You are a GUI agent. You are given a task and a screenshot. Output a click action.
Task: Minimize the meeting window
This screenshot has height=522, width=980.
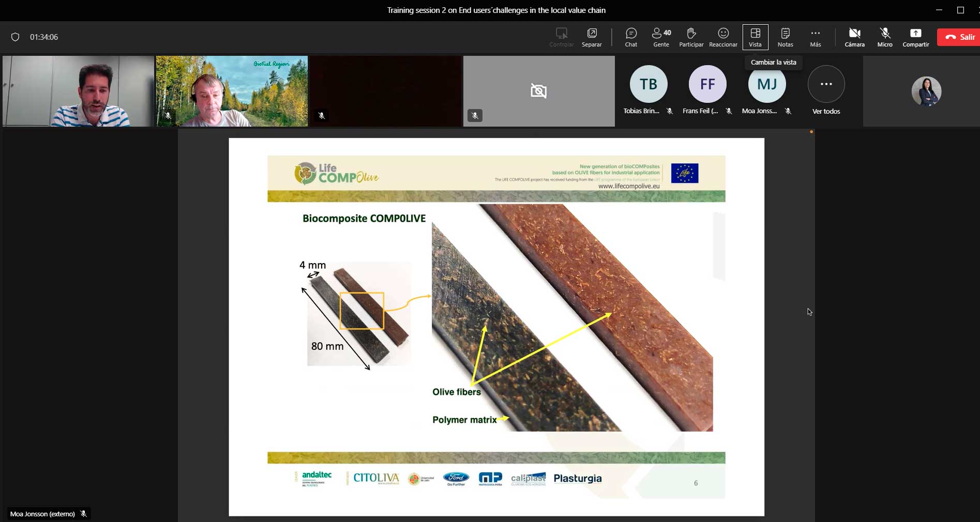939,10
